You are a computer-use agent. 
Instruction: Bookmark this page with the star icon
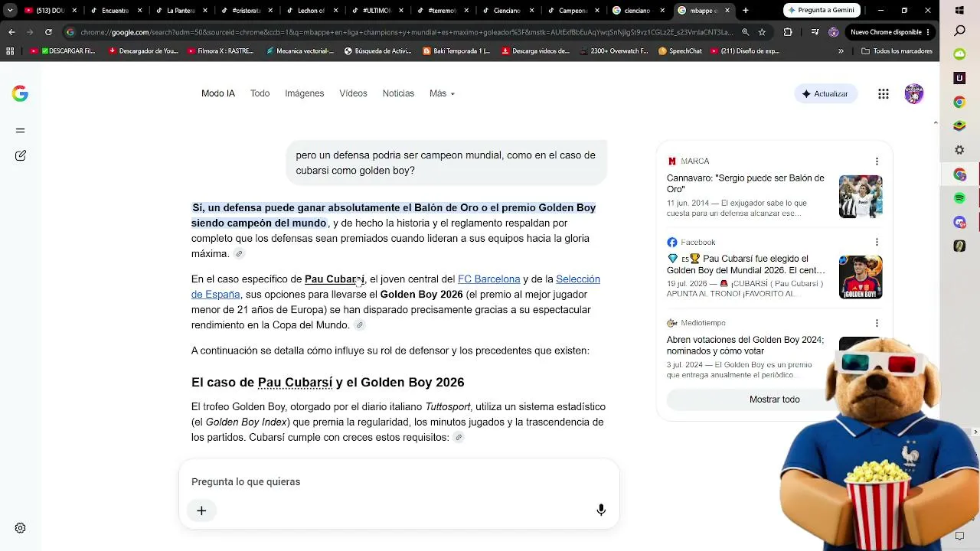coord(762,32)
